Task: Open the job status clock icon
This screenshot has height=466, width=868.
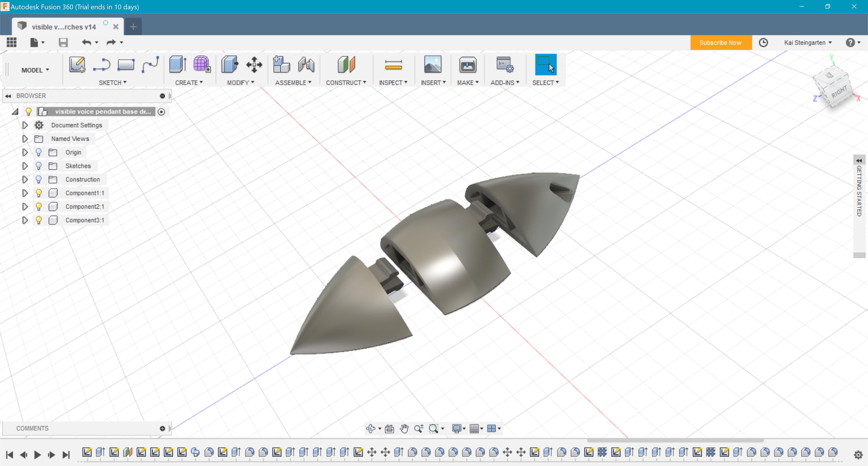Action: point(763,43)
